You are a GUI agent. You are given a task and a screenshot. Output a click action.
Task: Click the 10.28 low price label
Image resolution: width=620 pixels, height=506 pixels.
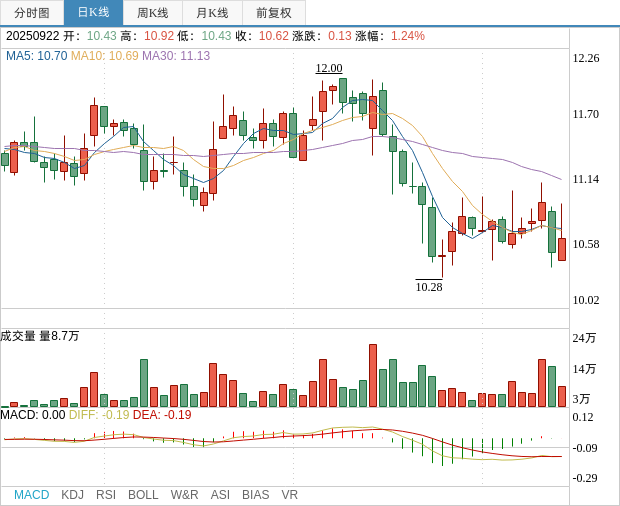(429, 287)
